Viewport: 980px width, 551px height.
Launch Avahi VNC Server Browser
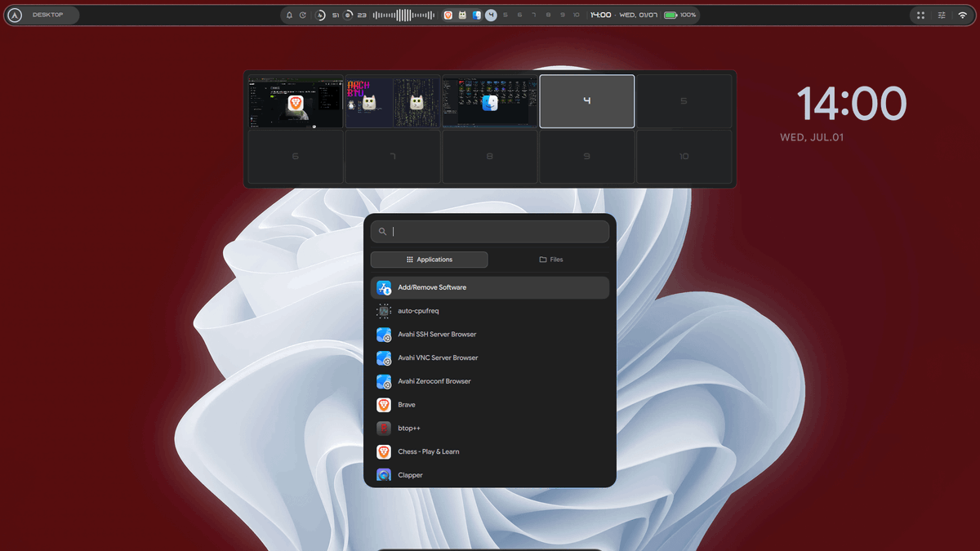pos(490,358)
